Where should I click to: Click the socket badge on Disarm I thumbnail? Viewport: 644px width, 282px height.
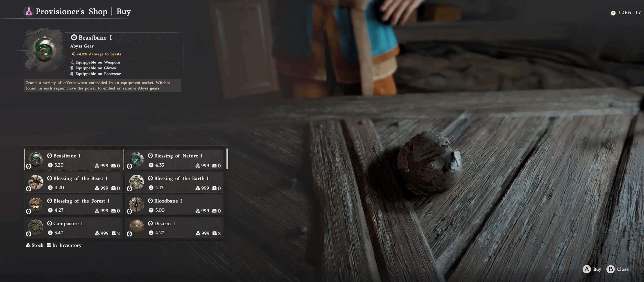click(x=129, y=234)
